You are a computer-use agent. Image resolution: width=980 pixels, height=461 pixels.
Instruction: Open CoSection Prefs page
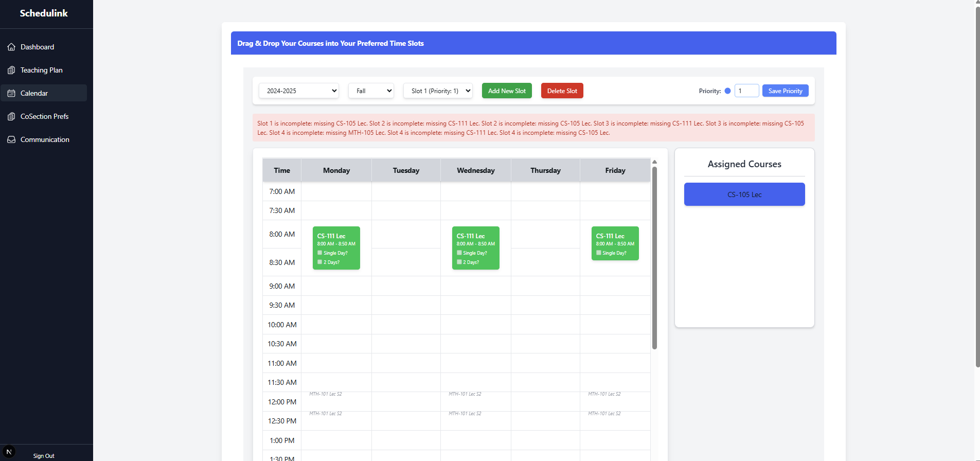44,116
